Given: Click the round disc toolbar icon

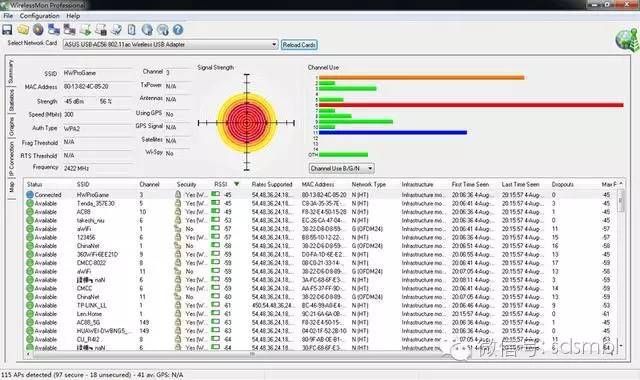Looking at the screenshot, I should pos(38,30).
